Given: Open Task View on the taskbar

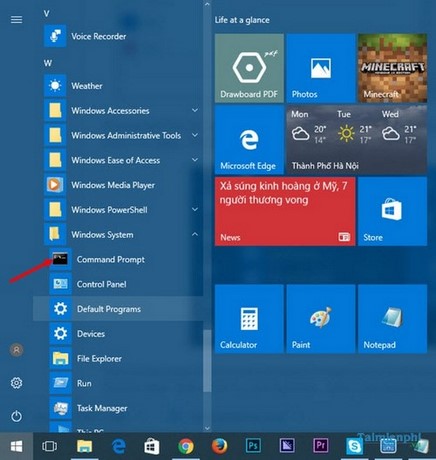Looking at the screenshot, I should (x=49, y=446).
